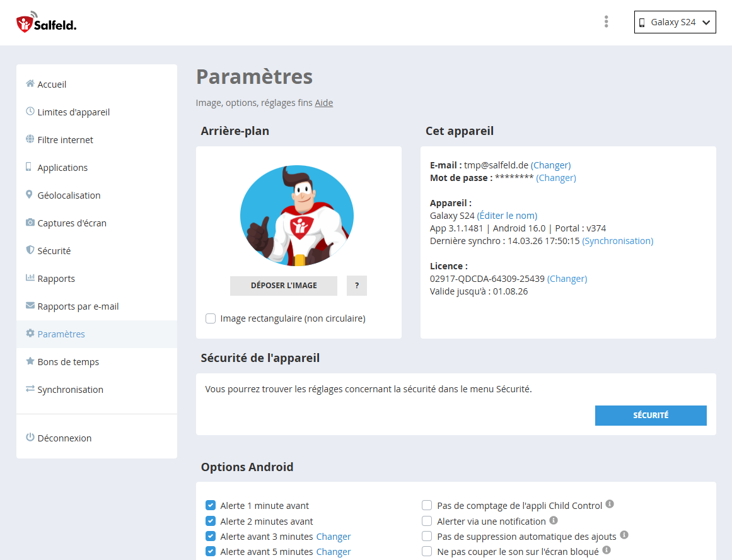Open the Galaxy S24 device dropdown
732x560 pixels.
675,22
